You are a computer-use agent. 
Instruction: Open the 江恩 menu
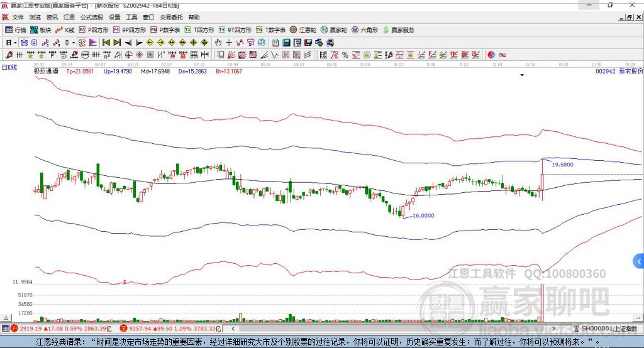click(69, 17)
